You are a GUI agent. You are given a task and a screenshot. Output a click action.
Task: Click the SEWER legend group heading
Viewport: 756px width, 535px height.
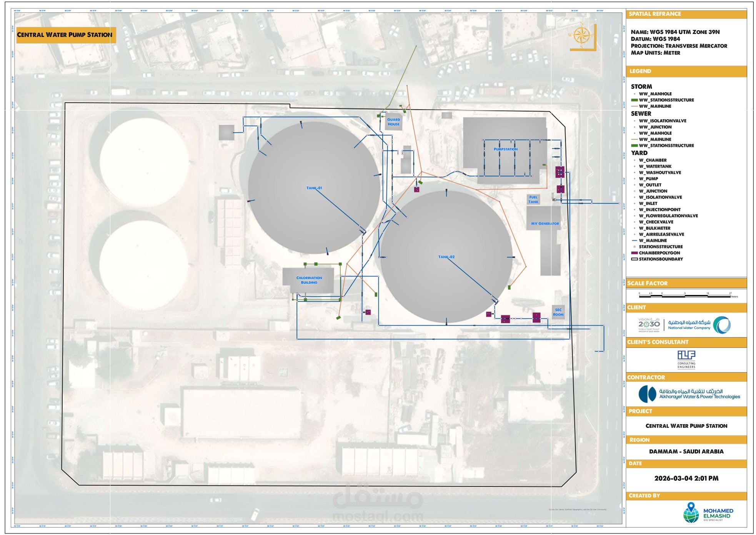tap(641, 114)
